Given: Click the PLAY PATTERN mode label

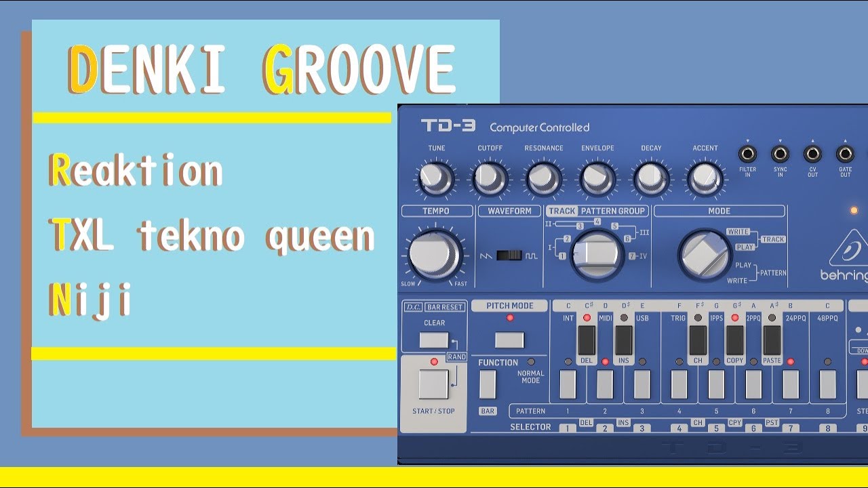Looking at the screenshot, I should (743, 265).
